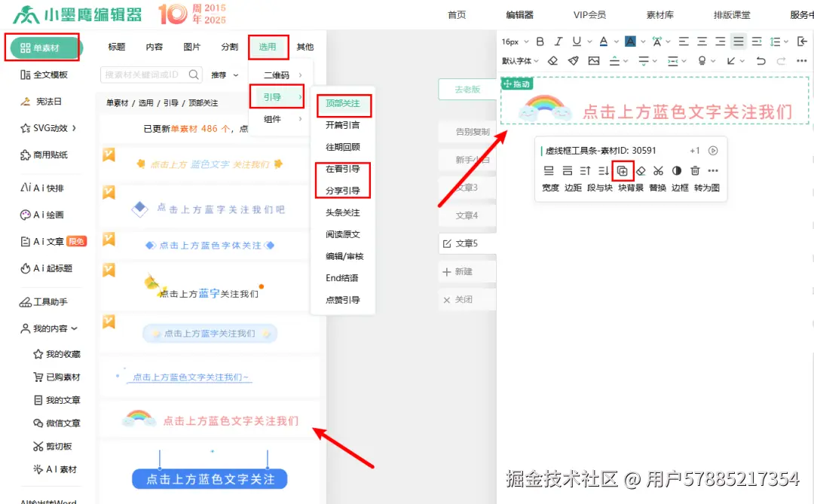Pick font color with the A swatch
Image resolution: width=814 pixels, height=504 pixels.
[603, 41]
